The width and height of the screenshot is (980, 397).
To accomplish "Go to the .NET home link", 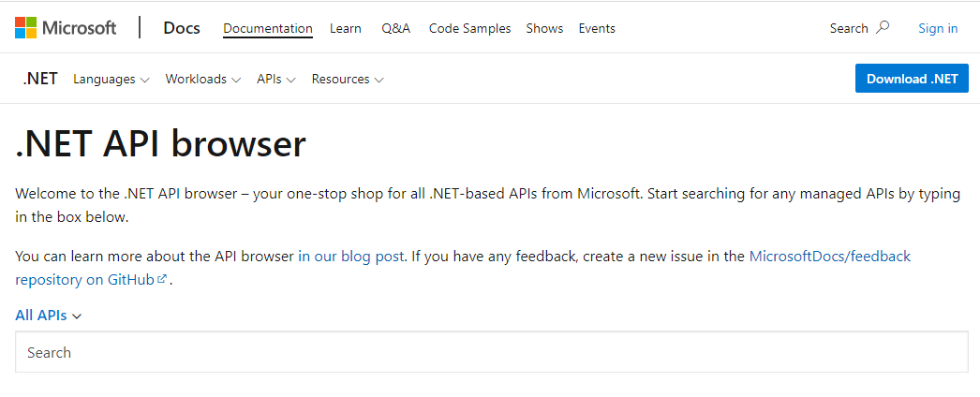I will [x=40, y=79].
